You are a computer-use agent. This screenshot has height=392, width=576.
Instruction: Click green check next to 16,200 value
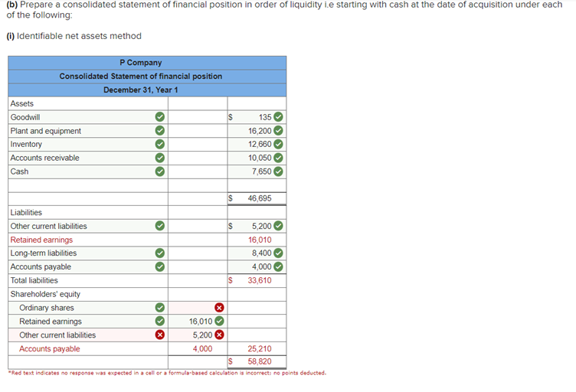(x=279, y=131)
